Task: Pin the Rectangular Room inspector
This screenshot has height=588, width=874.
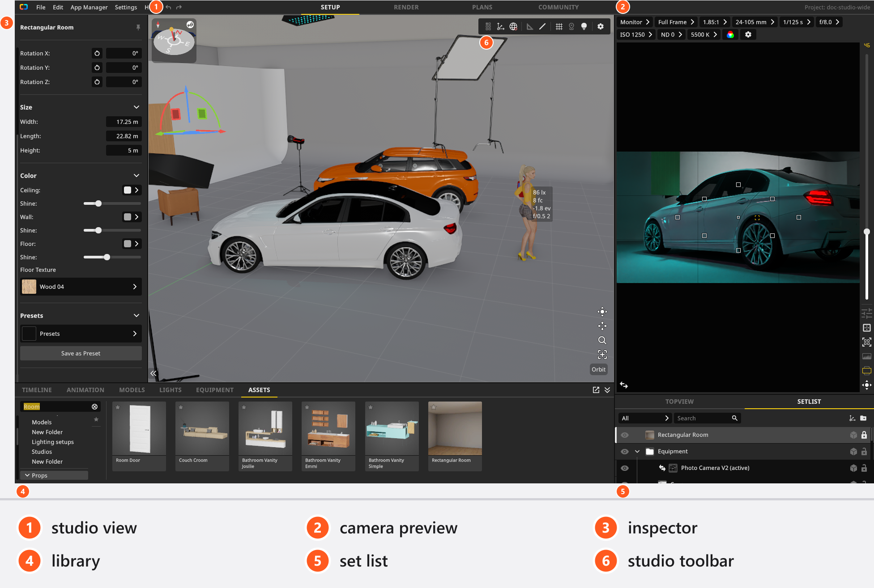Action: pos(138,28)
